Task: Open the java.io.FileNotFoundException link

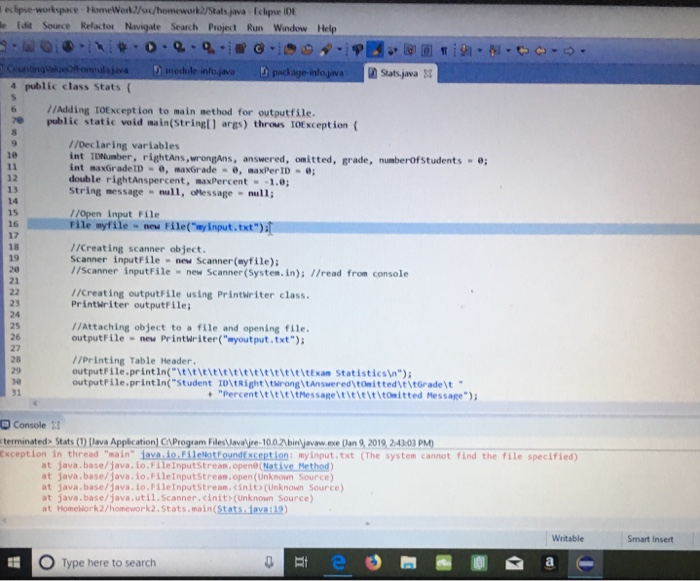Action: 215,455
